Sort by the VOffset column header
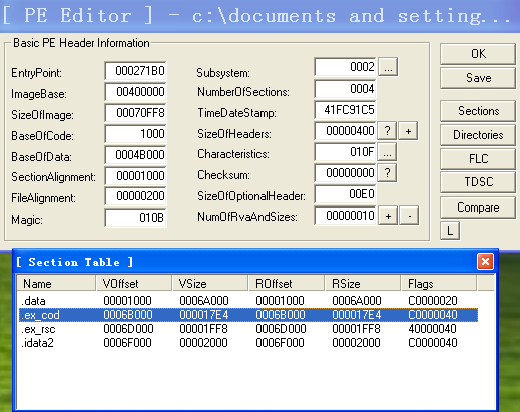 pyautogui.click(x=134, y=284)
